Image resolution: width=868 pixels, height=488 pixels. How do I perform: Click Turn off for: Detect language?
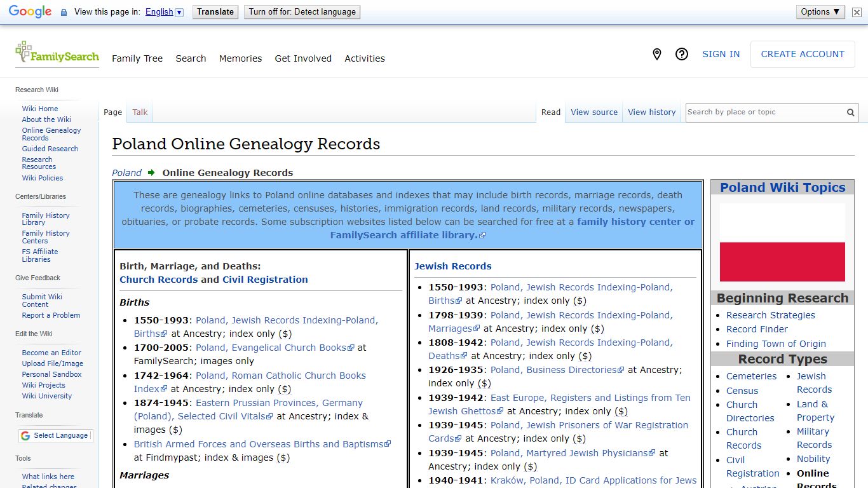302,11
